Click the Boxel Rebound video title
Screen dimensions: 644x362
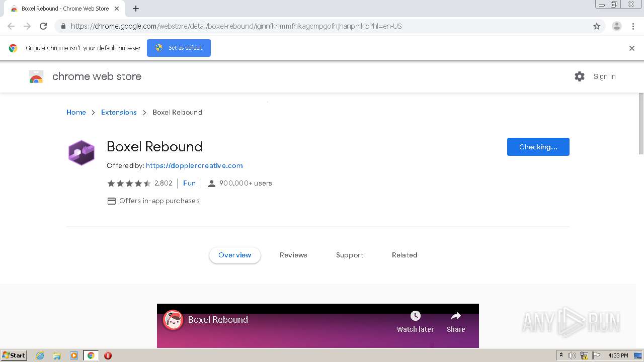pyautogui.click(x=218, y=319)
